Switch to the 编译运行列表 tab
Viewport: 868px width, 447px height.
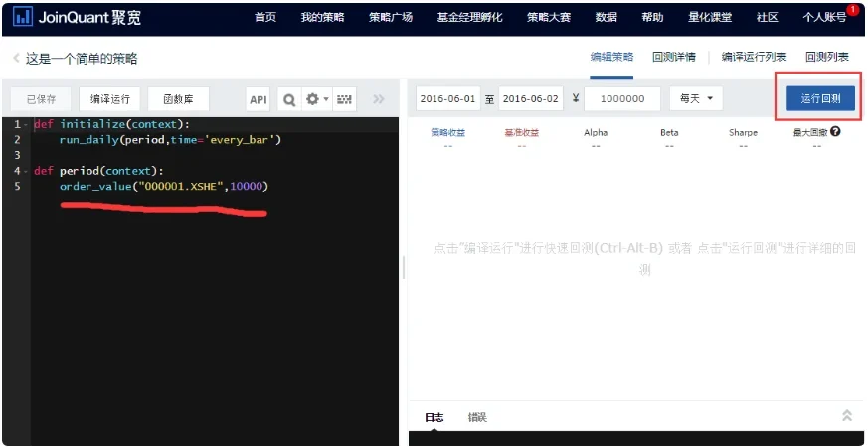(754, 57)
